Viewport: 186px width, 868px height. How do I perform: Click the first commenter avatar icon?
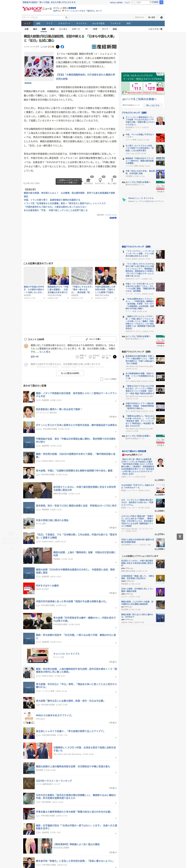click(x=26, y=346)
